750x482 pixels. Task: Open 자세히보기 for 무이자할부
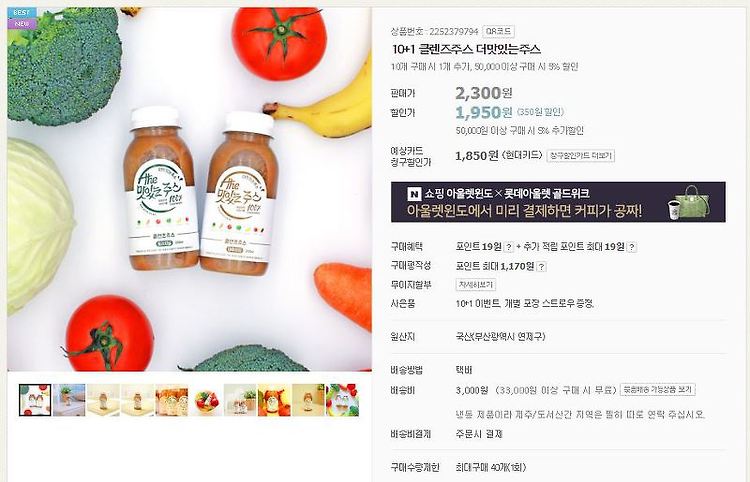[x=475, y=285]
